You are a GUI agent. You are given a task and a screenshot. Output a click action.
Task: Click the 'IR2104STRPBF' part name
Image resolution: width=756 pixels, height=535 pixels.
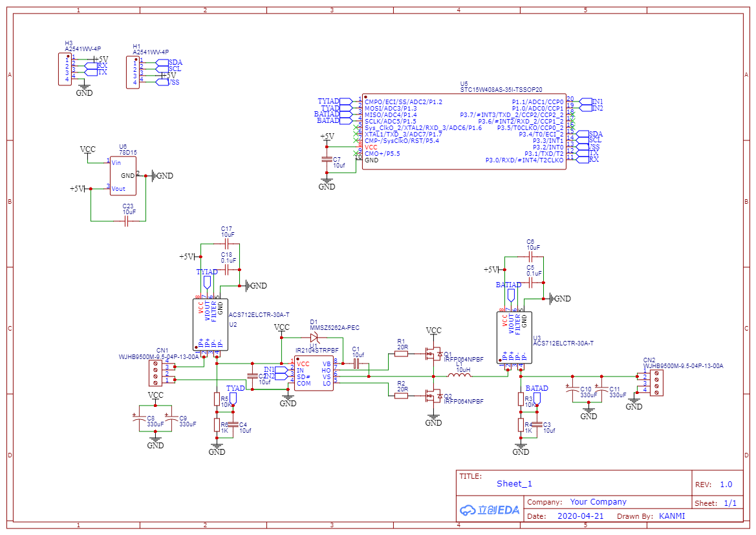(x=317, y=350)
